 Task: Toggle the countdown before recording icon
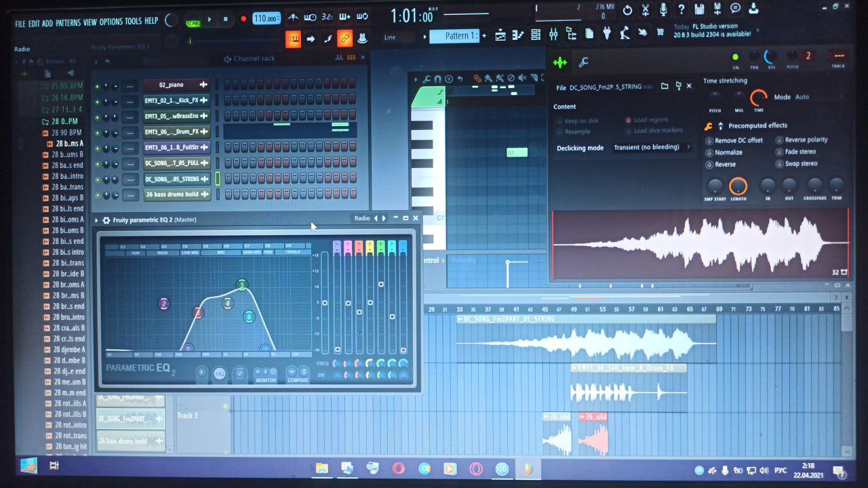[x=328, y=17]
